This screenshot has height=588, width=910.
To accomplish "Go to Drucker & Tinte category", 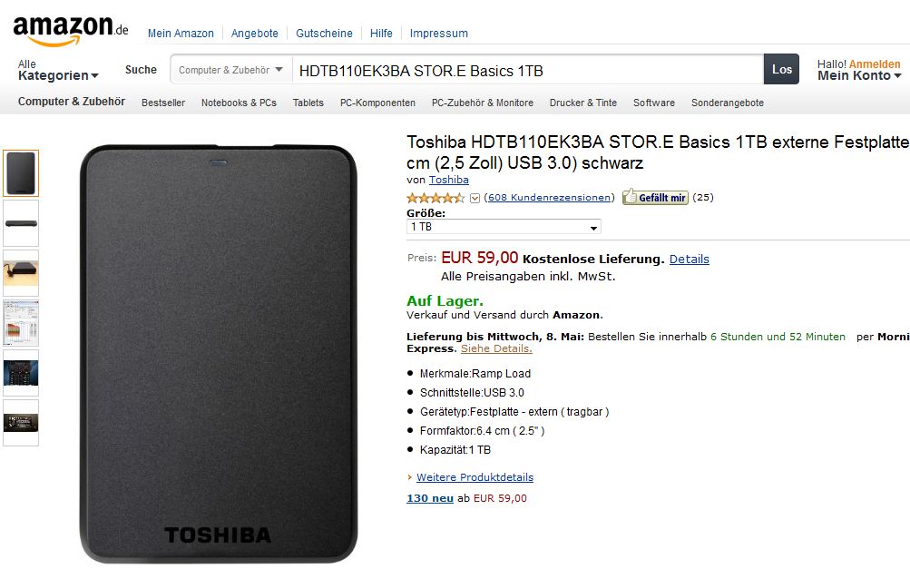I will (583, 103).
